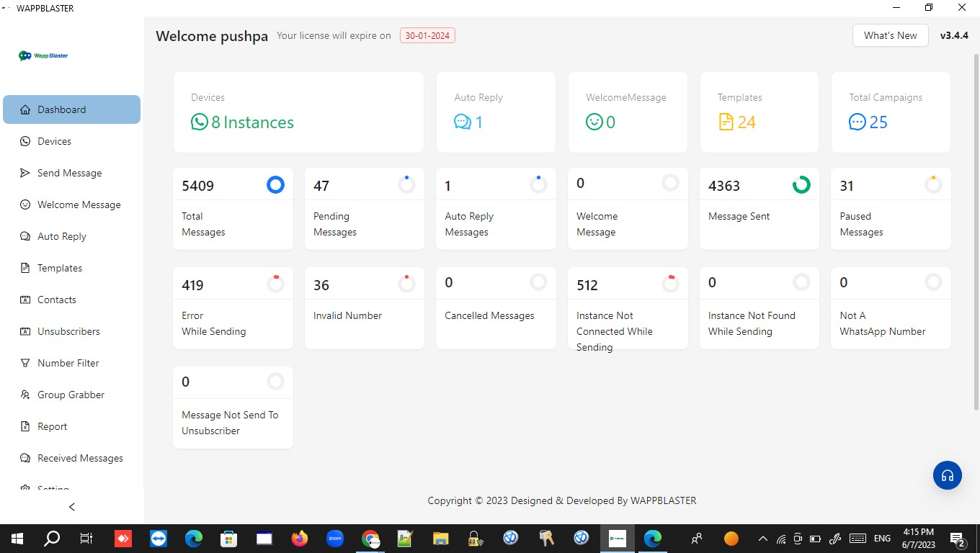Open Group Grabber menu item
This screenshot has height=553, width=980.
pyautogui.click(x=71, y=395)
